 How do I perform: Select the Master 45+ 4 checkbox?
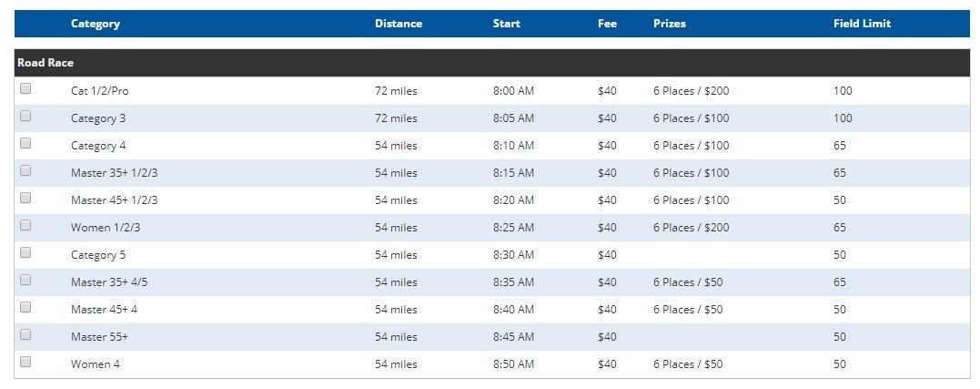pyautogui.click(x=25, y=307)
